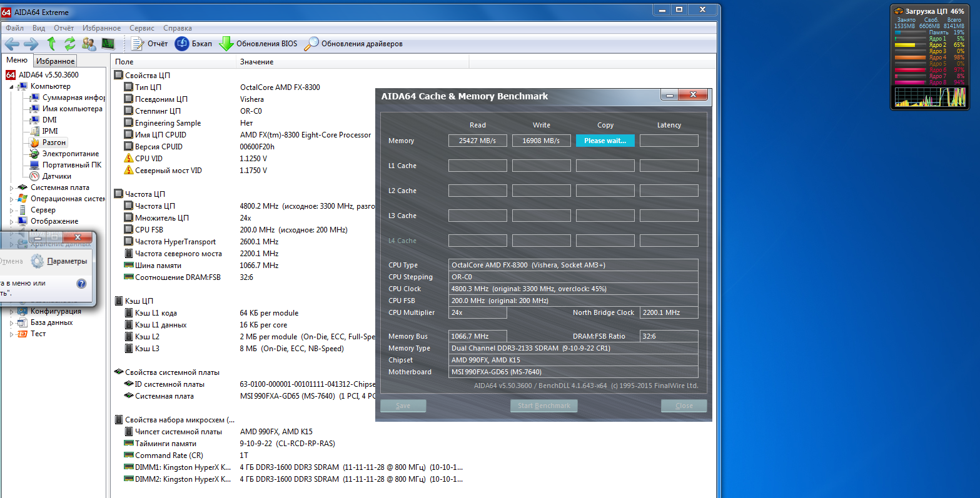Click the Start Benchmark button
This screenshot has width=980, height=498.
click(544, 406)
